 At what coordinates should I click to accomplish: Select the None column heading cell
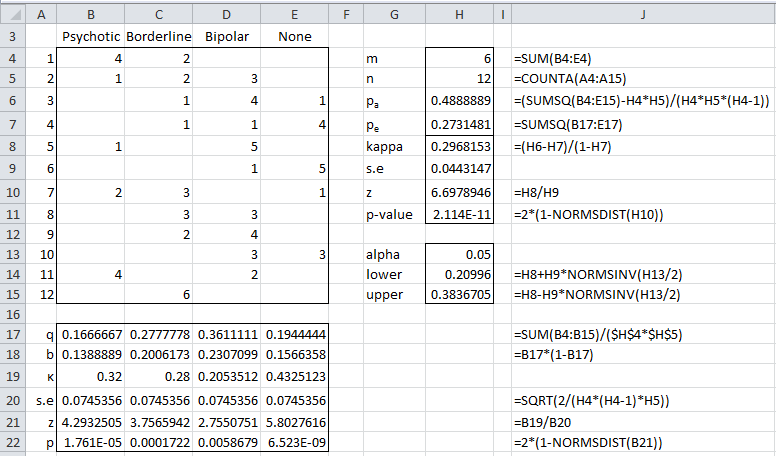coord(296,37)
